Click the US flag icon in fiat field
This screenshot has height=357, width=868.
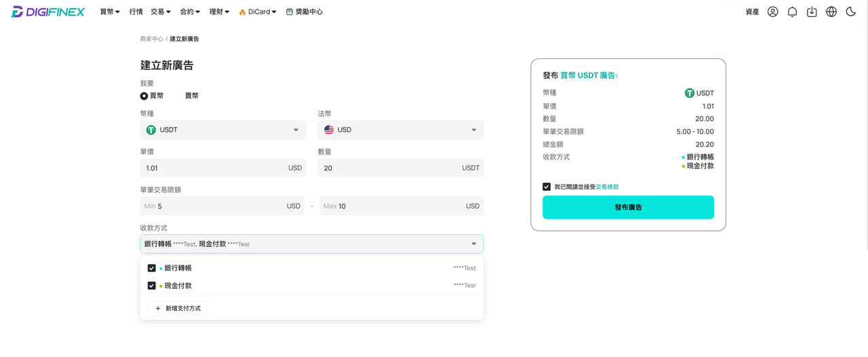click(x=329, y=130)
